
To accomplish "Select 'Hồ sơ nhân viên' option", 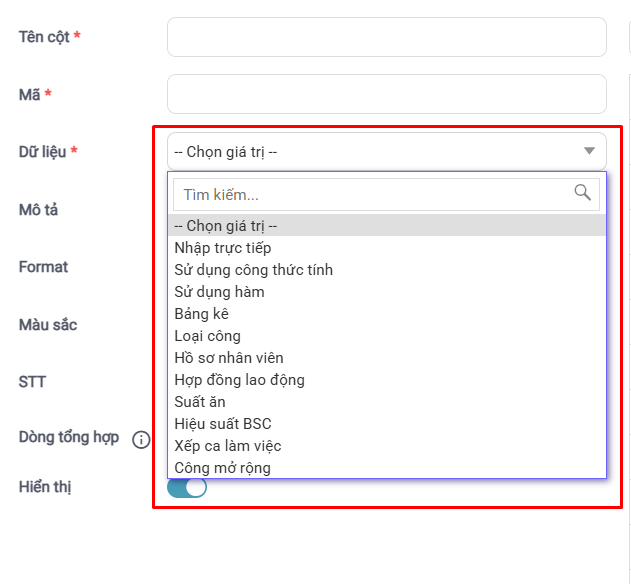I will tap(387, 358).
